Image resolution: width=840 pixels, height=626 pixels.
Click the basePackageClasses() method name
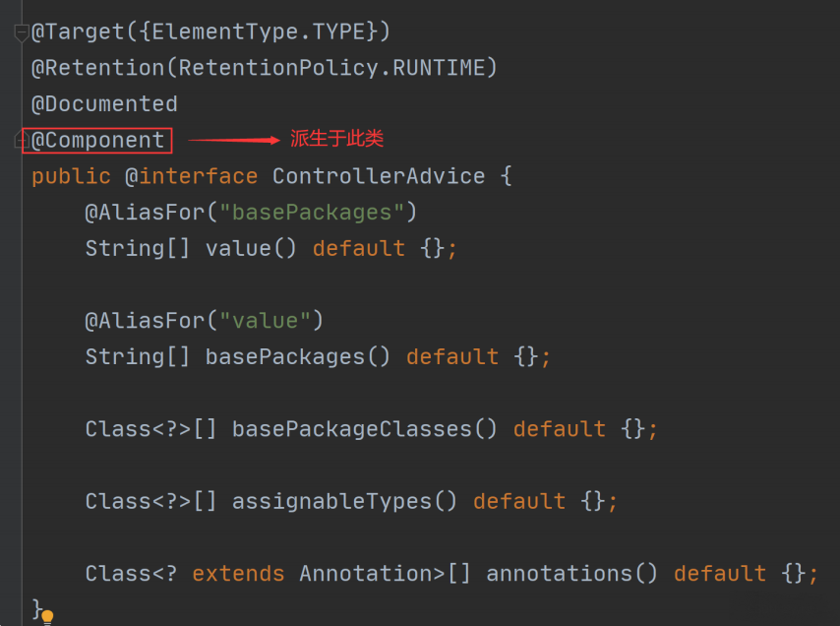pyautogui.click(x=365, y=429)
